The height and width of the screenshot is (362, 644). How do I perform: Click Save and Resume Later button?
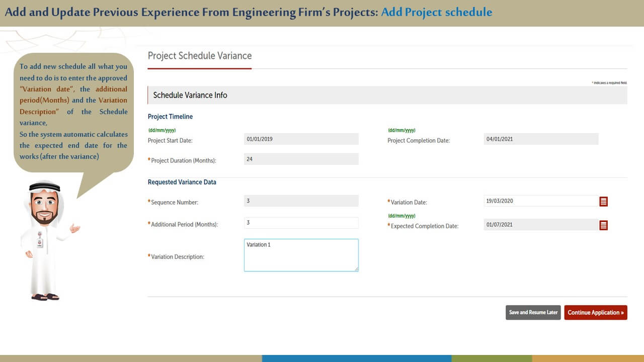(533, 312)
